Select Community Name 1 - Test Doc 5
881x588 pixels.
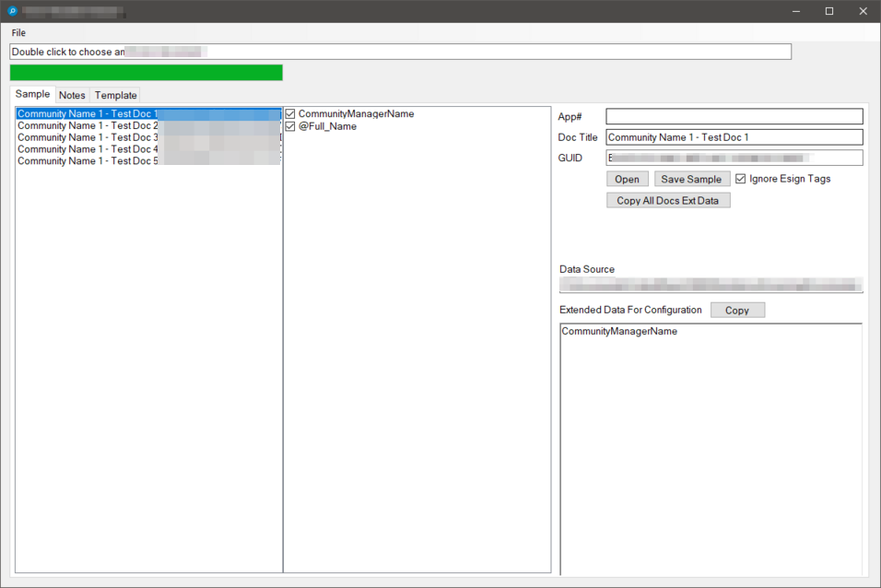(88, 160)
